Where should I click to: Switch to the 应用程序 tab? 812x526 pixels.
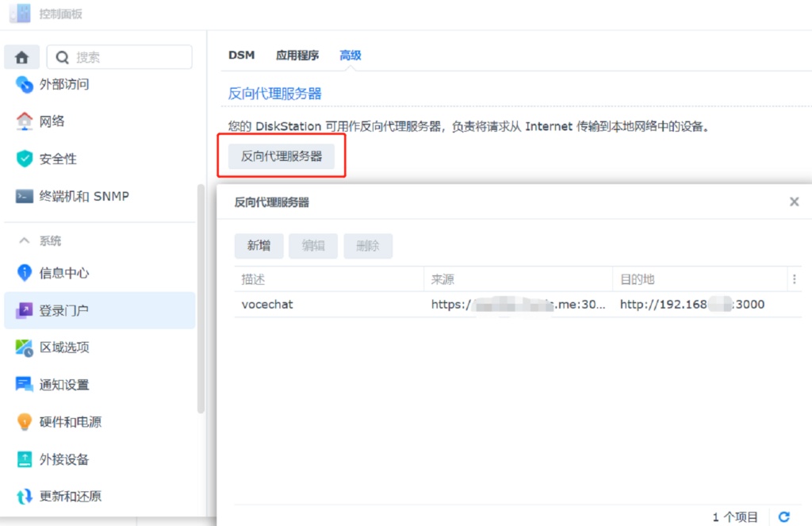[297, 56]
